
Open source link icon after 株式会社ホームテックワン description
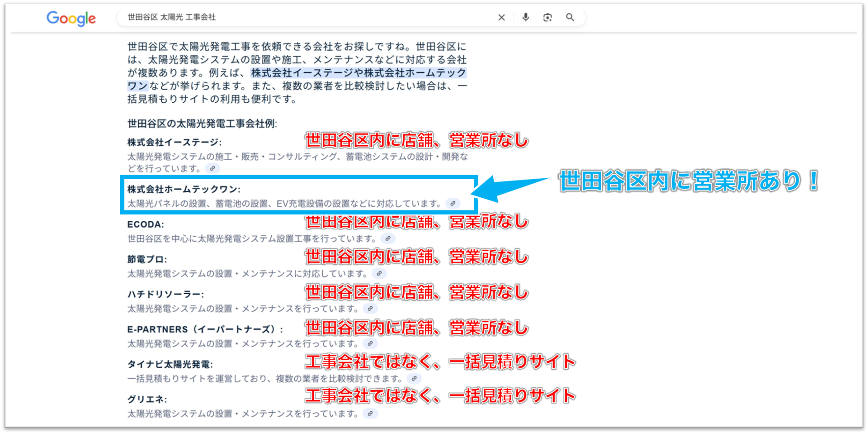pos(453,204)
